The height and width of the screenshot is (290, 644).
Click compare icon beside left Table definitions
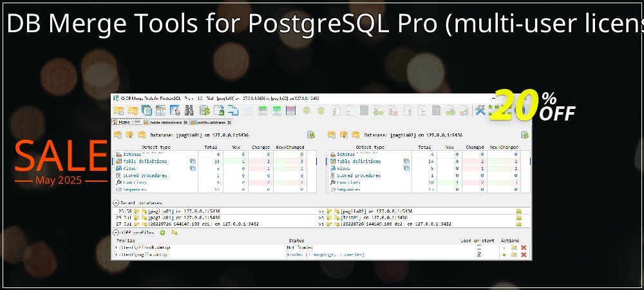click(193, 161)
